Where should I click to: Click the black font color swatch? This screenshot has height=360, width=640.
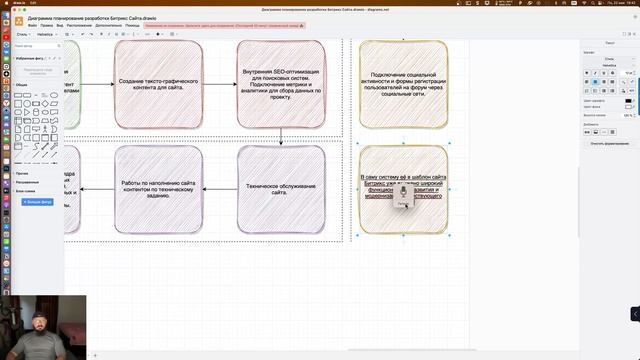coord(628,101)
